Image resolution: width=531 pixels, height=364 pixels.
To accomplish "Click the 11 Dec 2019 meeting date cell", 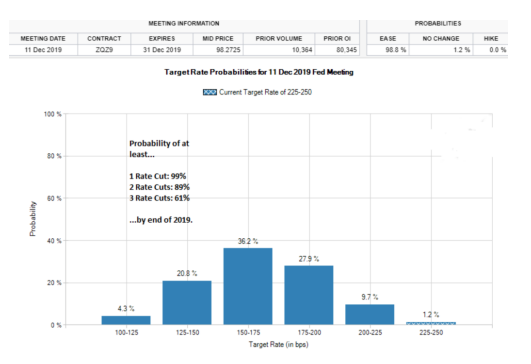I will coord(43,50).
